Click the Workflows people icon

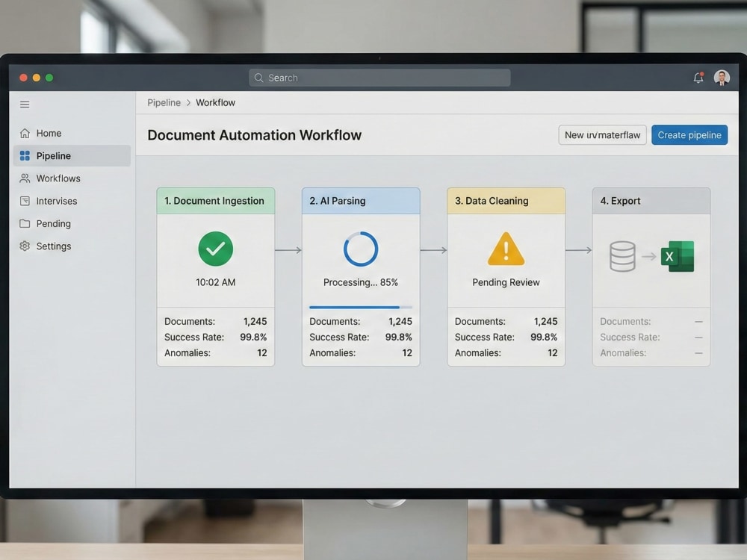(25, 178)
